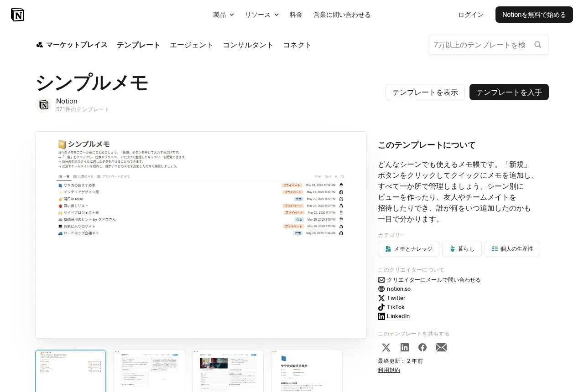Select the コンサルタント tab
This screenshot has height=392, width=584.
[x=248, y=45]
